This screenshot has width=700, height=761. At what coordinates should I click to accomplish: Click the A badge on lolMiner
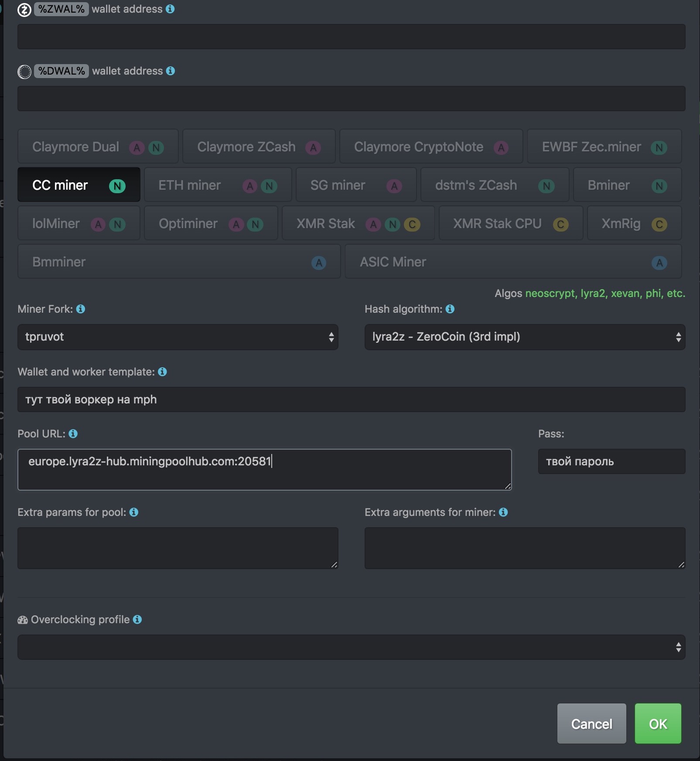pyautogui.click(x=98, y=225)
